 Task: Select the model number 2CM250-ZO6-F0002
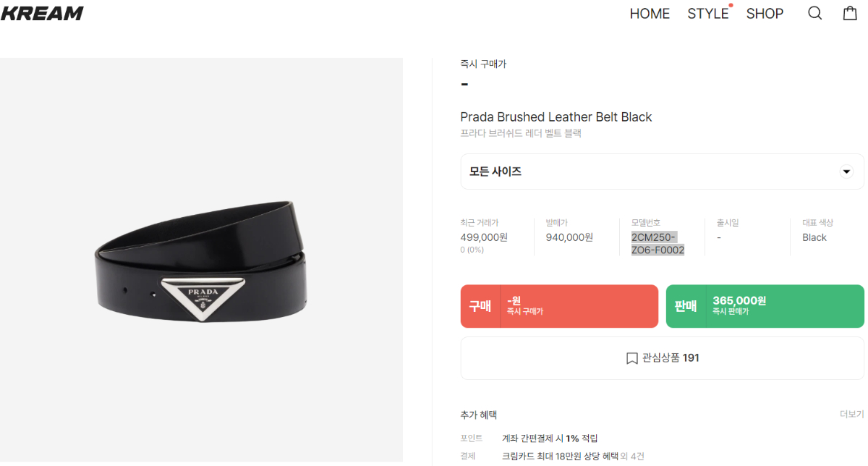[658, 244]
